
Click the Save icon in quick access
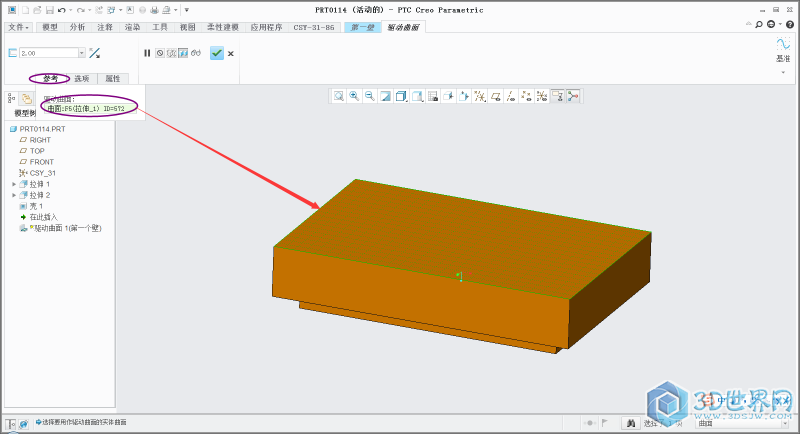click(49, 10)
